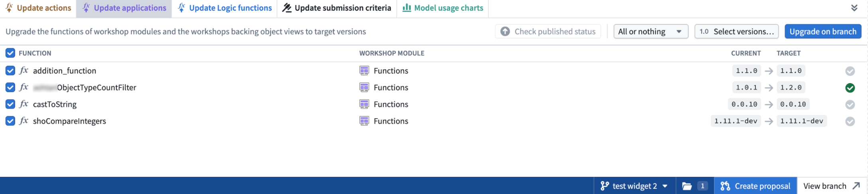
Task: Click the fx icon beside ObjectTypeCountFilter
Action: point(24,87)
